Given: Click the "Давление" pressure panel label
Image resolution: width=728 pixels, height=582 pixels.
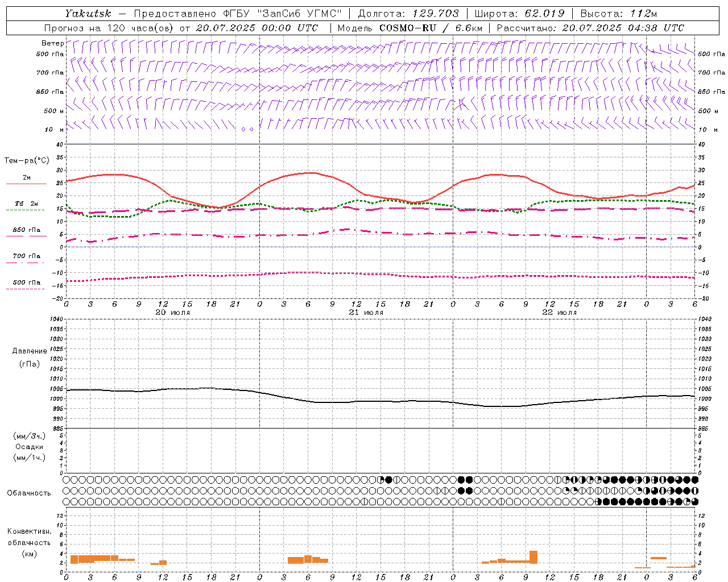Looking at the screenshot, I should click(x=30, y=351).
